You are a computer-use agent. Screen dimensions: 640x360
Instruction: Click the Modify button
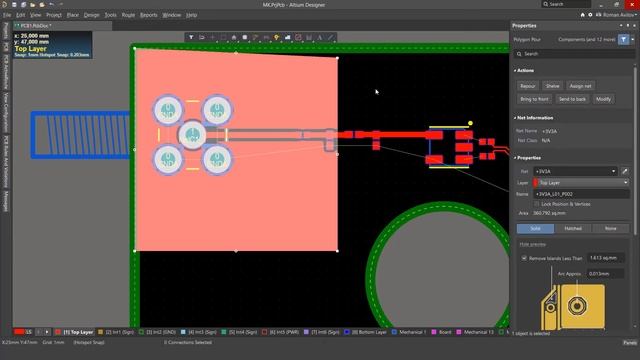pyautogui.click(x=603, y=99)
